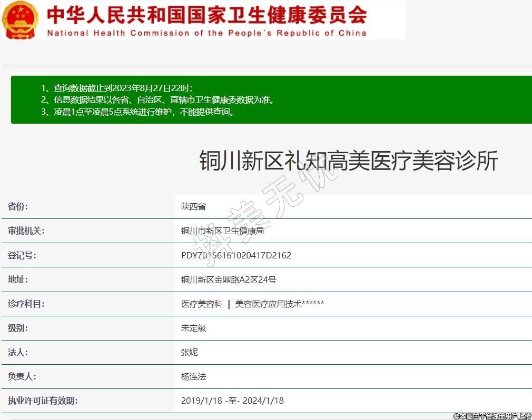Select the 省份 row label
Image resolution: width=532 pixels, height=420 pixels.
click(x=18, y=206)
